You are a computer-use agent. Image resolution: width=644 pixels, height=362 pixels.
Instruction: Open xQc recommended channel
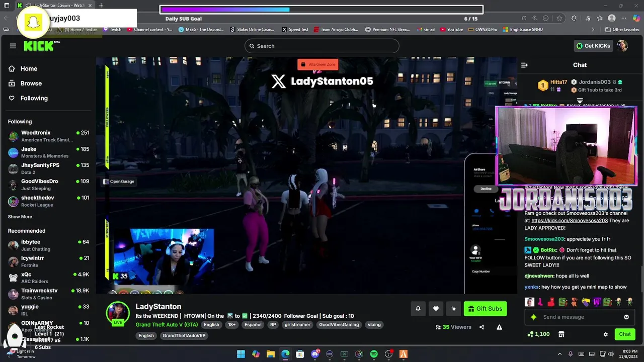(x=49, y=278)
